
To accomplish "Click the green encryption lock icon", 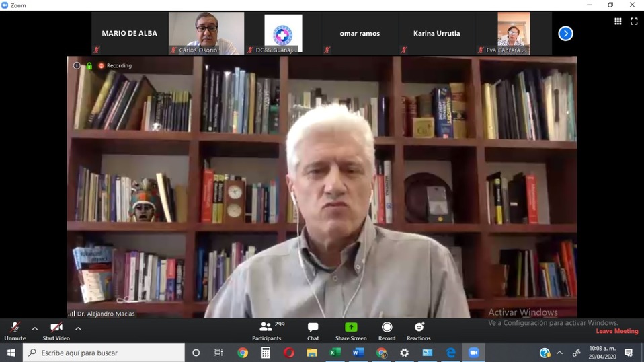I will click(89, 65).
